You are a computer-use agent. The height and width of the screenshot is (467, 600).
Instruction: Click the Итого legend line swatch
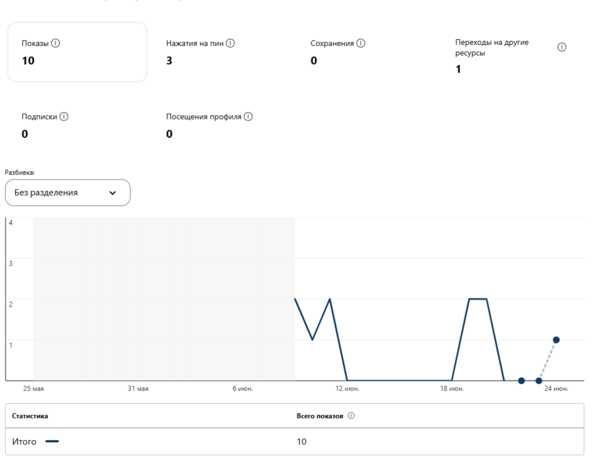coord(52,441)
